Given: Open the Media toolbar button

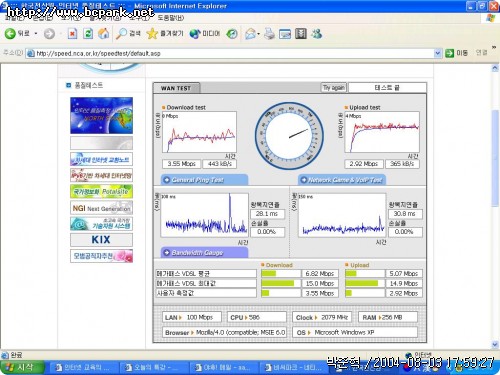Looking at the screenshot, I should (205, 34).
